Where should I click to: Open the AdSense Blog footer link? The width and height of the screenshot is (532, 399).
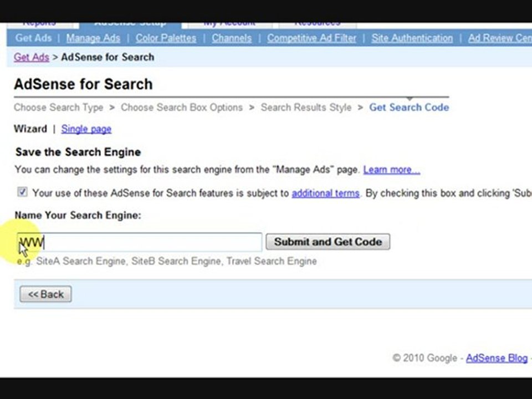pos(497,358)
